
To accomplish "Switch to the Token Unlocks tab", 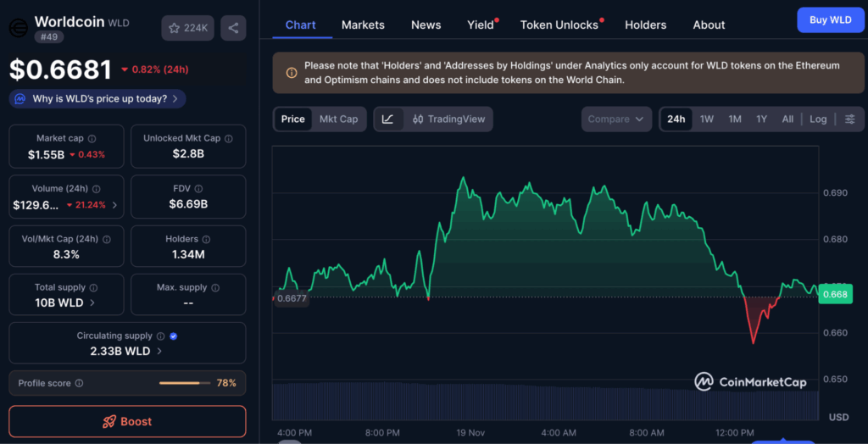I will point(559,25).
